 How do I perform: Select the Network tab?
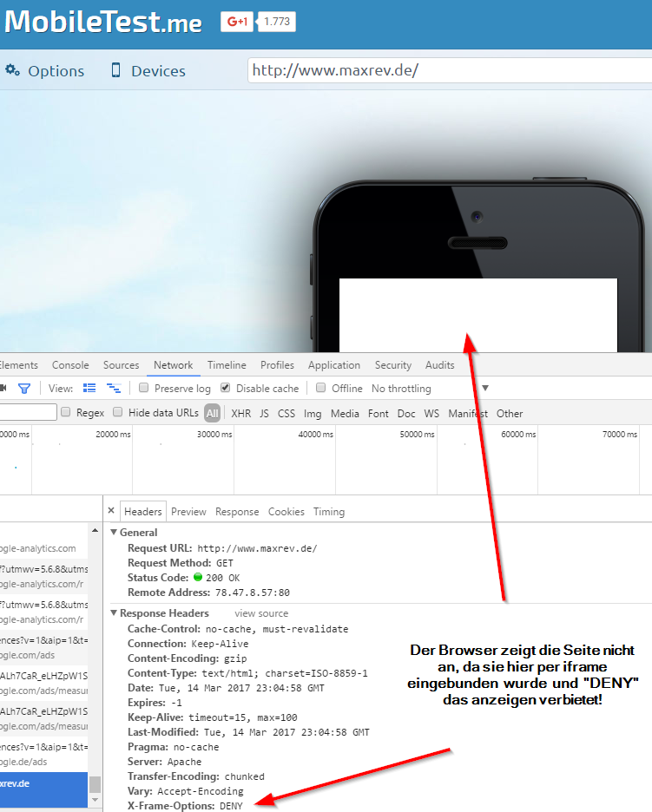click(x=173, y=365)
